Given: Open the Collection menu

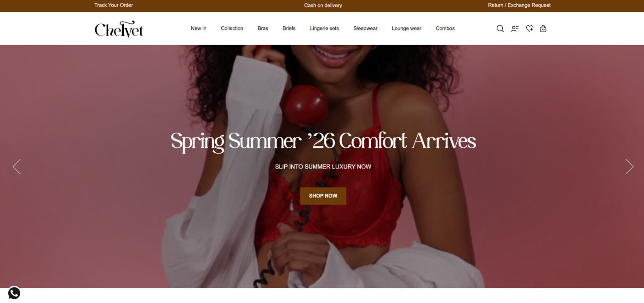Looking at the screenshot, I should (232, 29).
